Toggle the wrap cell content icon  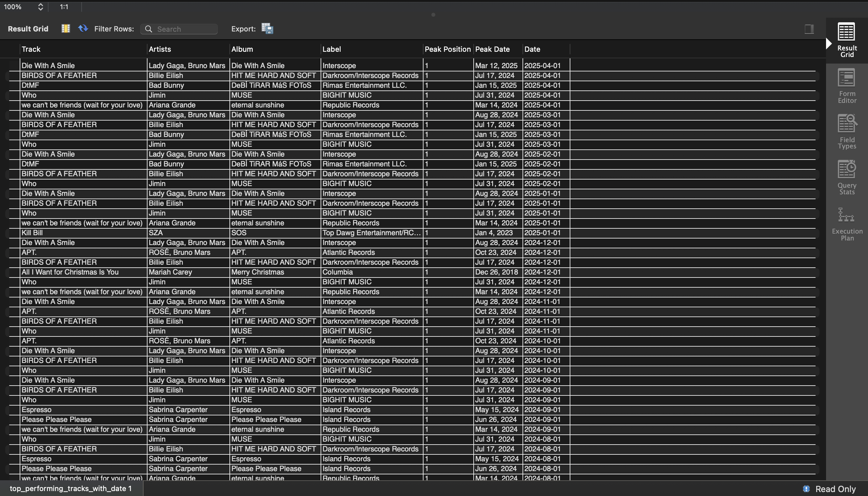click(66, 29)
